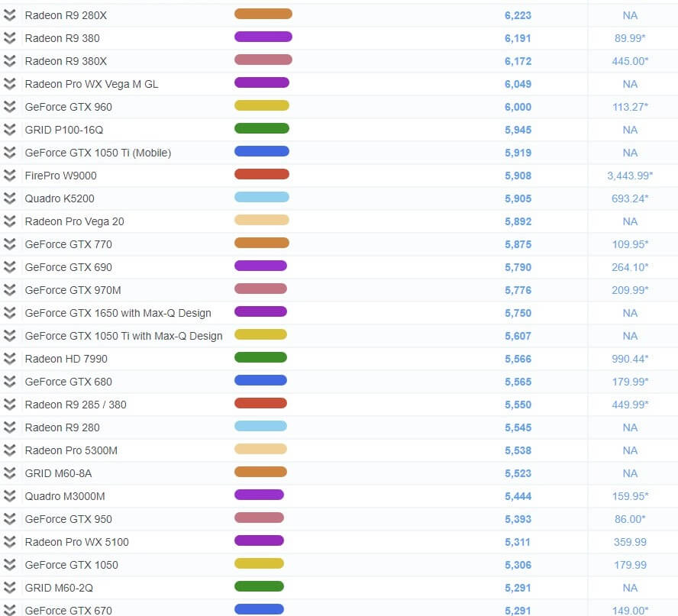Click the red bar for FirePro W9000
Screen dimensions: 678x616
[262, 174]
